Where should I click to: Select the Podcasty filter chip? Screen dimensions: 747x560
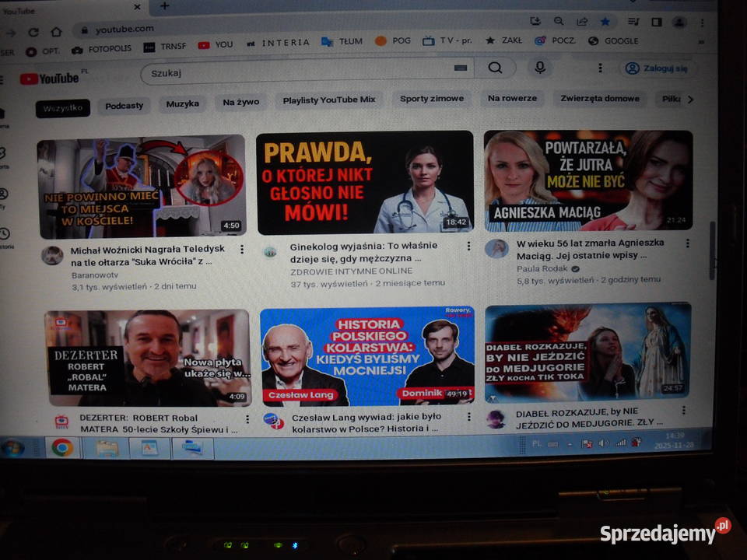[124, 105]
